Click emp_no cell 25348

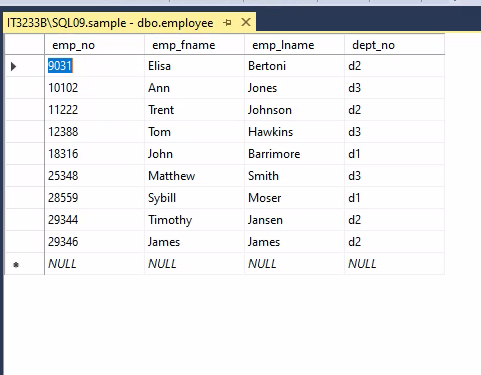pyautogui.click(x=95, y=176)
